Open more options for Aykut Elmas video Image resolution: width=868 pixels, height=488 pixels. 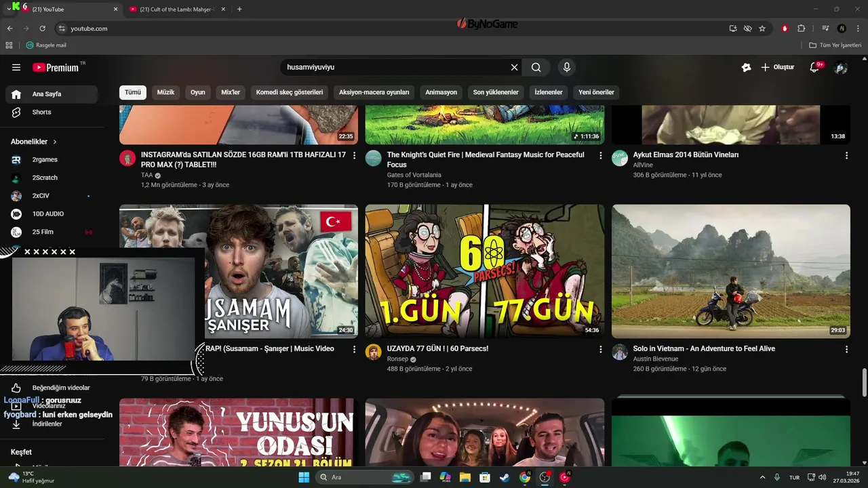(x=846, y=155)
